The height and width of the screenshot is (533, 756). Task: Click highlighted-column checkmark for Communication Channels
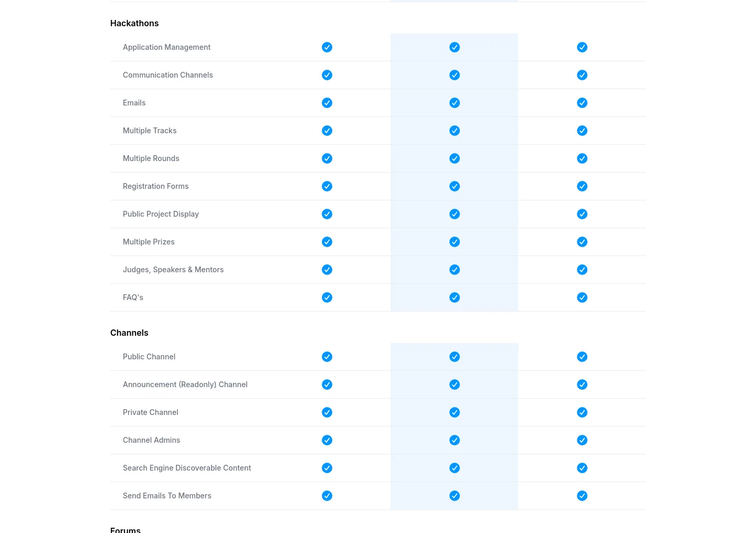coord(455,75)
